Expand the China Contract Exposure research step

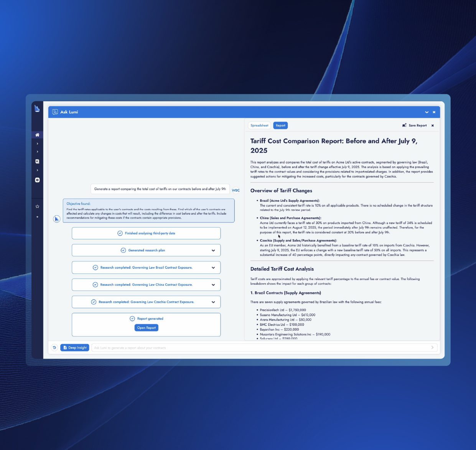pyautogui.click(x=213, y=285)
